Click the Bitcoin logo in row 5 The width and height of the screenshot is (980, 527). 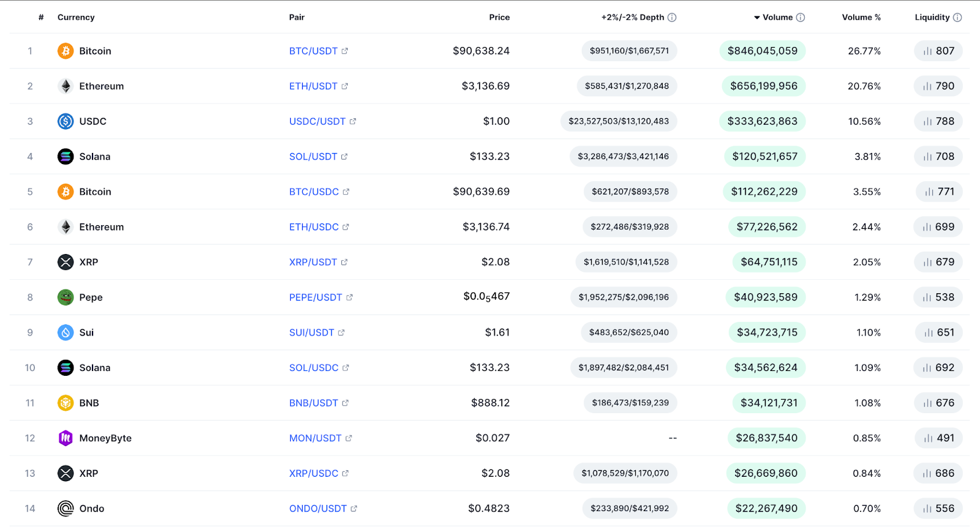pyautogui.click(x=66, y=192)
